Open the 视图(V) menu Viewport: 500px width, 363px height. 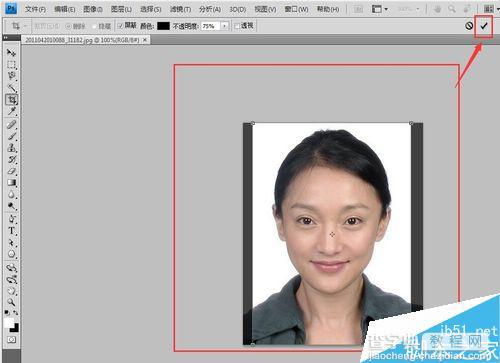(265, 9)
